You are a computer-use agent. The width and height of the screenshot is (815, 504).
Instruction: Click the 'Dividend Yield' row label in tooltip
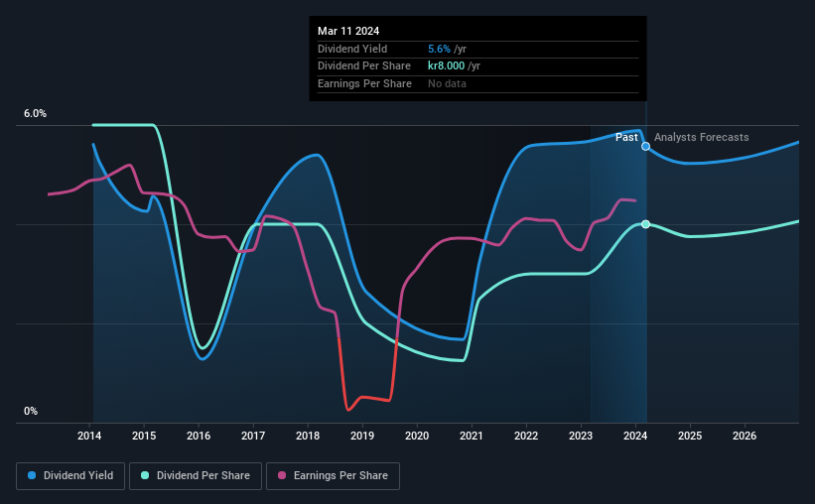pyautogui.click(x=352, y=49)
